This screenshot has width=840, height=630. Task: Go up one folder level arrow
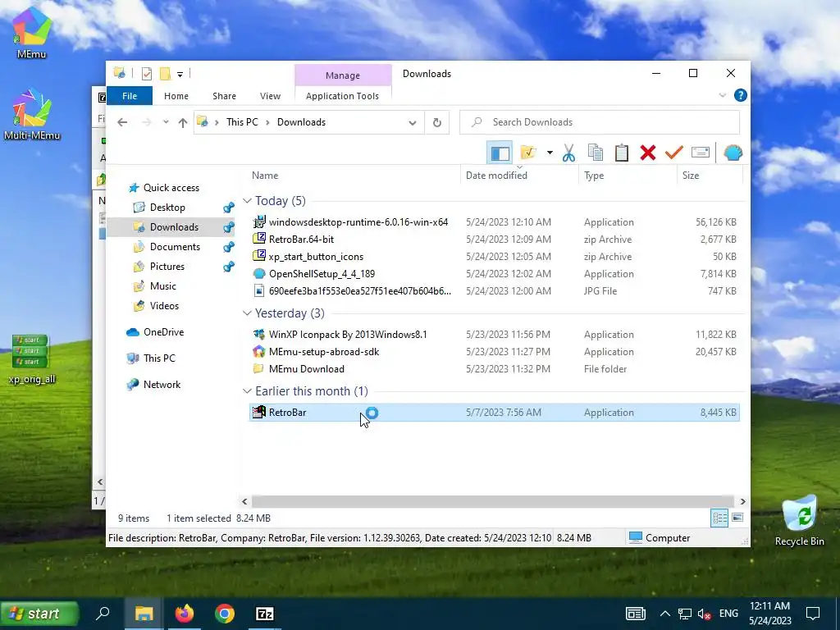183,123
